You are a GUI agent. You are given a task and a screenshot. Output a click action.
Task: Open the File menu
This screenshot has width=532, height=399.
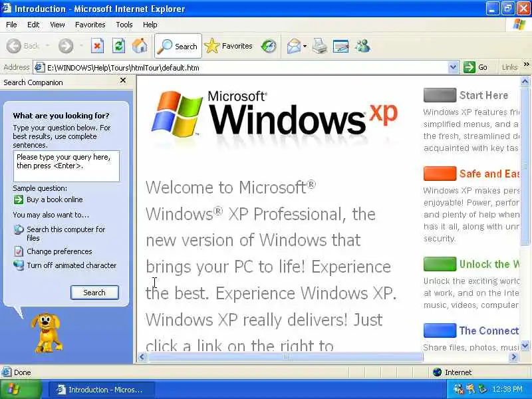tap(11, 25)
